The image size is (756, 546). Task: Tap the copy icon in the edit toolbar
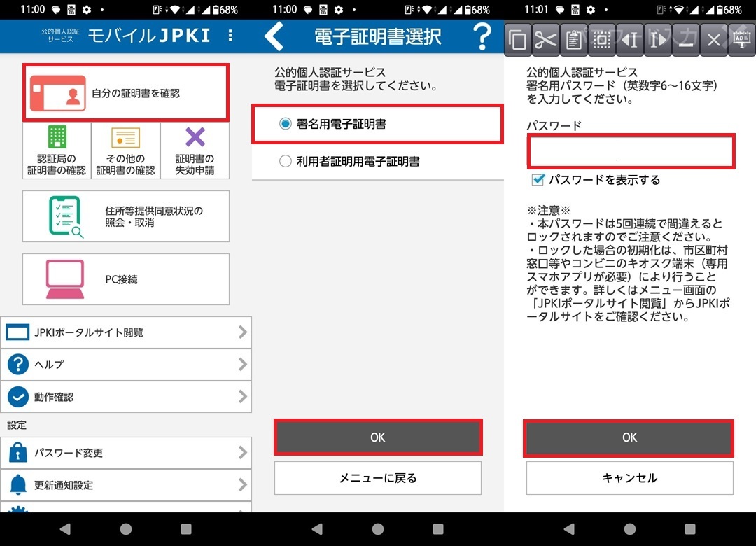pos(518,40)
